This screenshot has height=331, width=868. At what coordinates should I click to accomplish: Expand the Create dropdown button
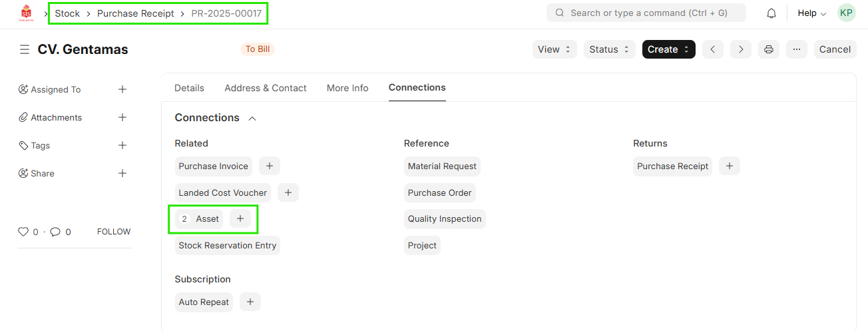tap(668, 49)
